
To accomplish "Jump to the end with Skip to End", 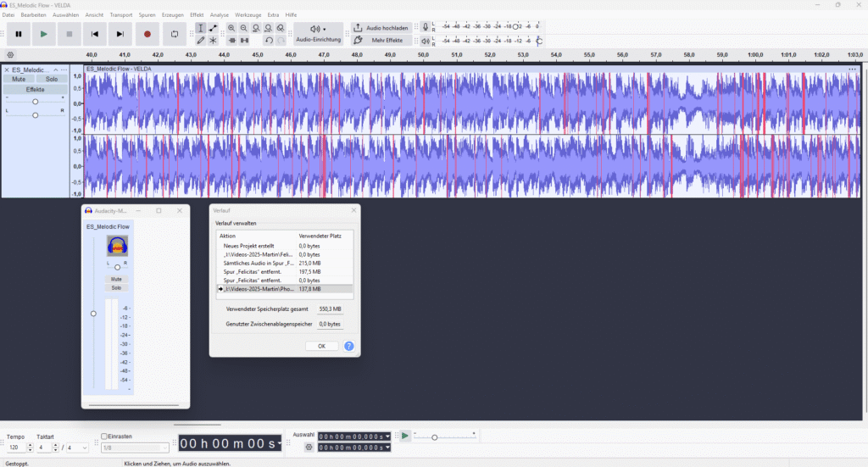I will click(x=120, y=34).
